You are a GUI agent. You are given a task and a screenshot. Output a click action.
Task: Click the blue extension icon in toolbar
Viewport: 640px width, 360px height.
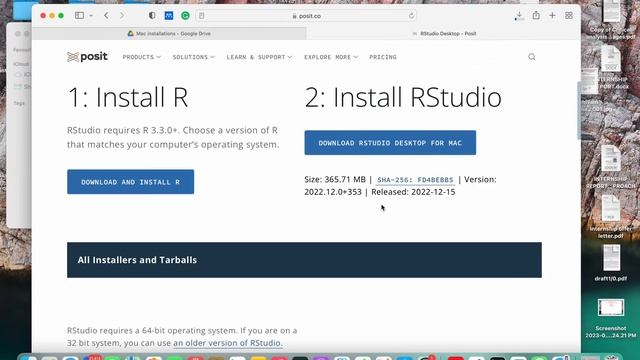[x=169, y=16]
